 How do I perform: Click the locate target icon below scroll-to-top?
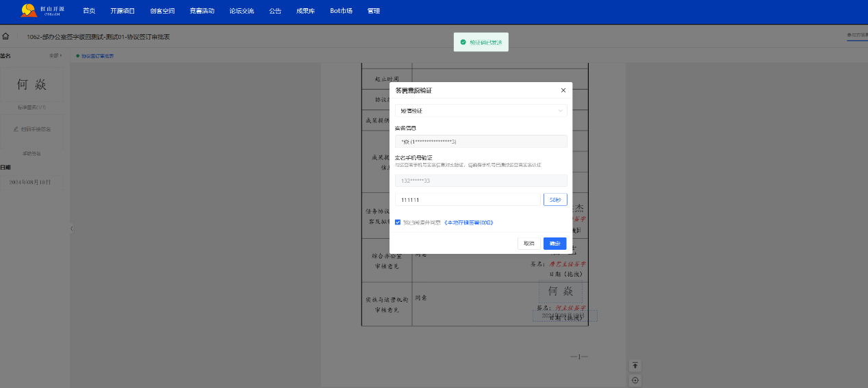pyautogui.click(x=635, y=380)
